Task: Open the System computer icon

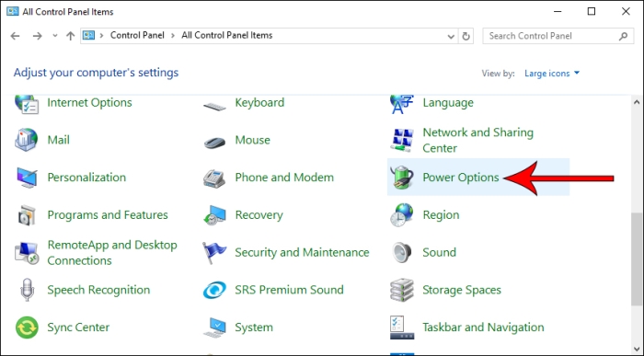Action: coord(214,327)
